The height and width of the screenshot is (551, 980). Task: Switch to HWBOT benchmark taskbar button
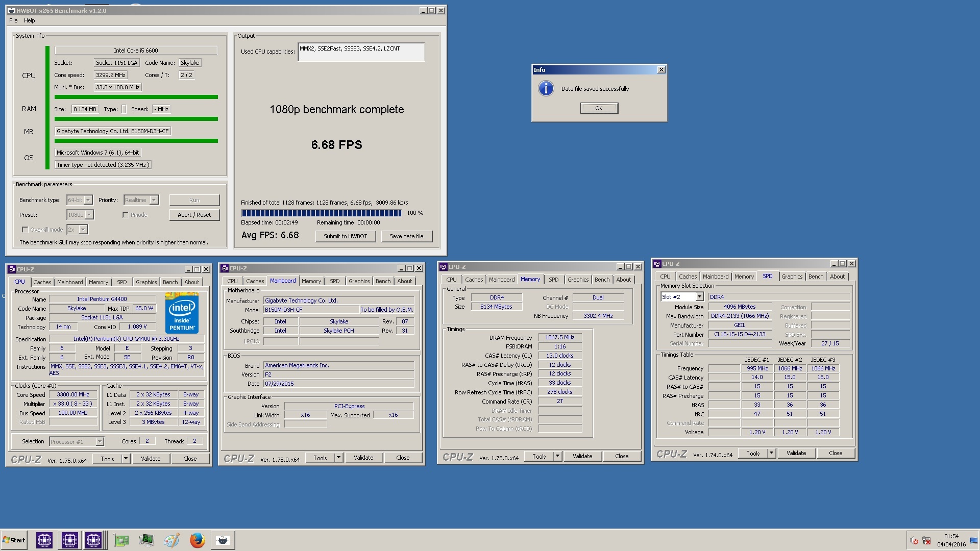[223, 540]
